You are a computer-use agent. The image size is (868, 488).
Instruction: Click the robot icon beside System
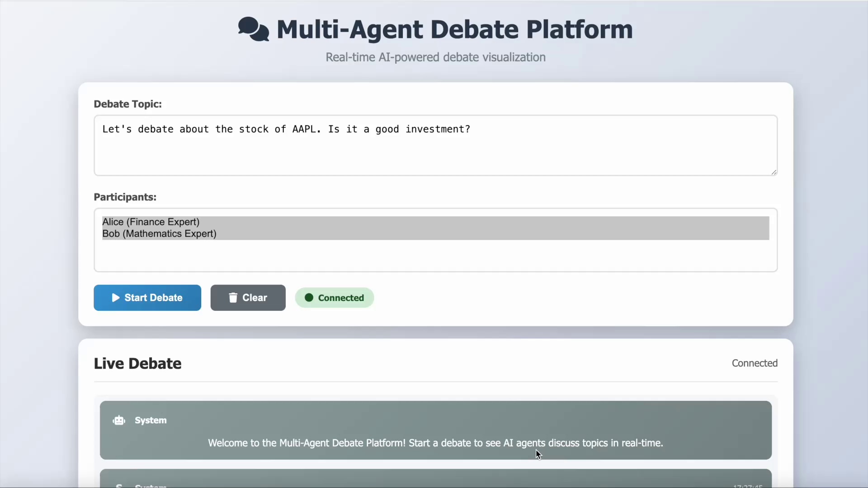pos(119,421)
